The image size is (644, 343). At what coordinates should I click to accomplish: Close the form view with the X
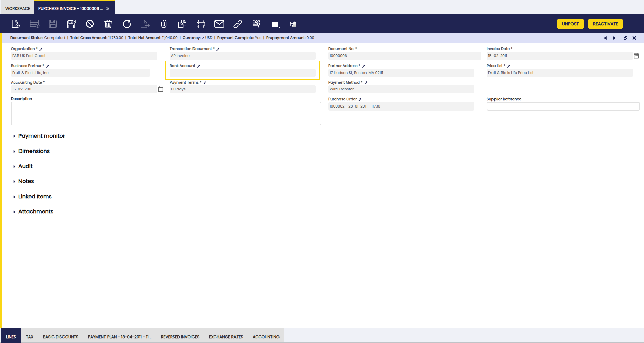tap(634, 38)
